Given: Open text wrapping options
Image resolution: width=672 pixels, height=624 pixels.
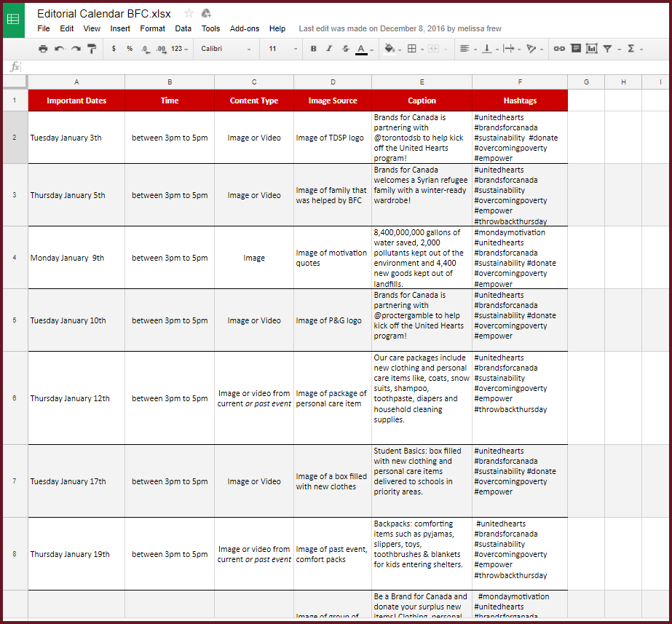Looking at the screenshot, I should [509, 49].
